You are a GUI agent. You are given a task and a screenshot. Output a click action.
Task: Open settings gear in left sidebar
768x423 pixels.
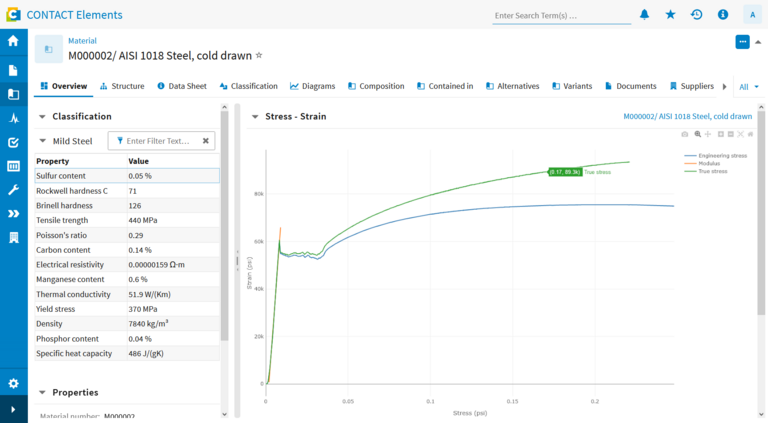(13, 383)
